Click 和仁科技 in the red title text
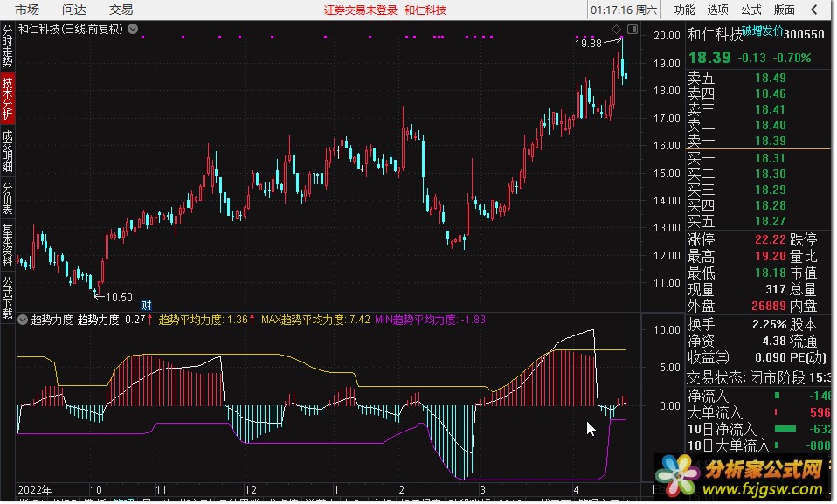837x504 pixels. pos(425,10)
